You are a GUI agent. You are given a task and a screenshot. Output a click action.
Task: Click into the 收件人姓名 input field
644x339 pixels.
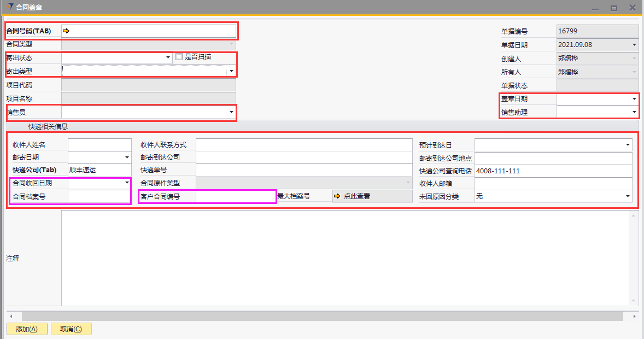pos(99,145)
